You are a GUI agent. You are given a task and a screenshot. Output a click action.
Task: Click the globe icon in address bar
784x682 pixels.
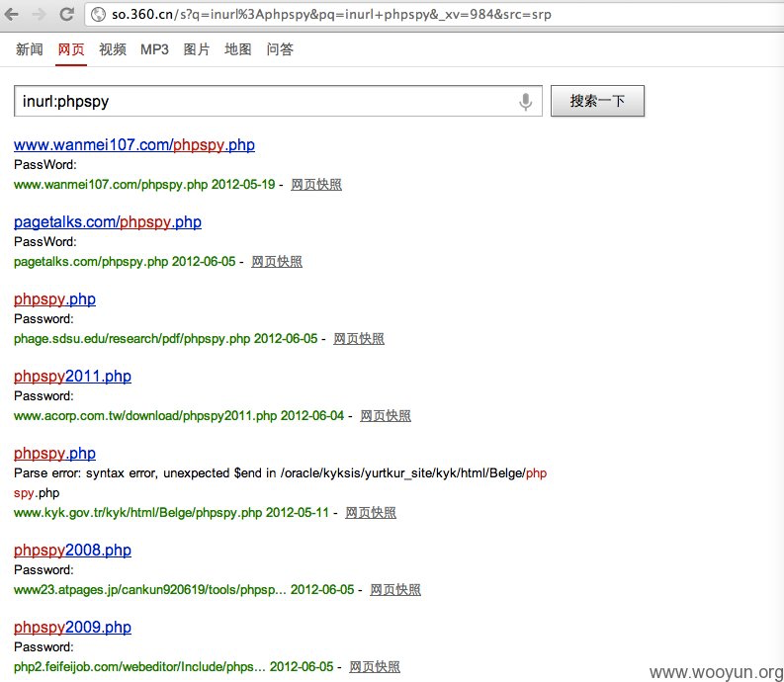98,15
